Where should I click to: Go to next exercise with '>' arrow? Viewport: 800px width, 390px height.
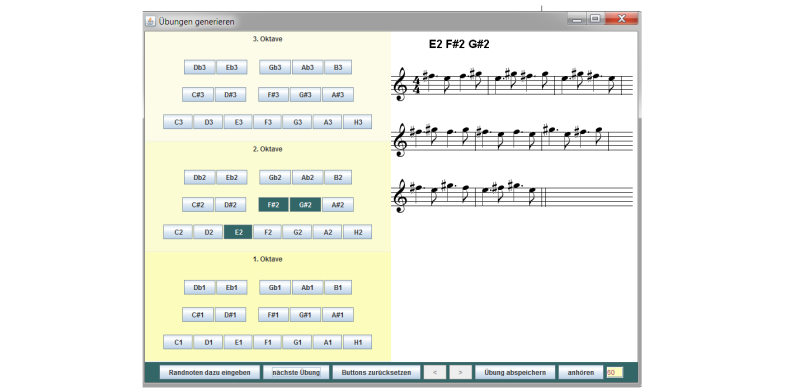click(461, 373)
